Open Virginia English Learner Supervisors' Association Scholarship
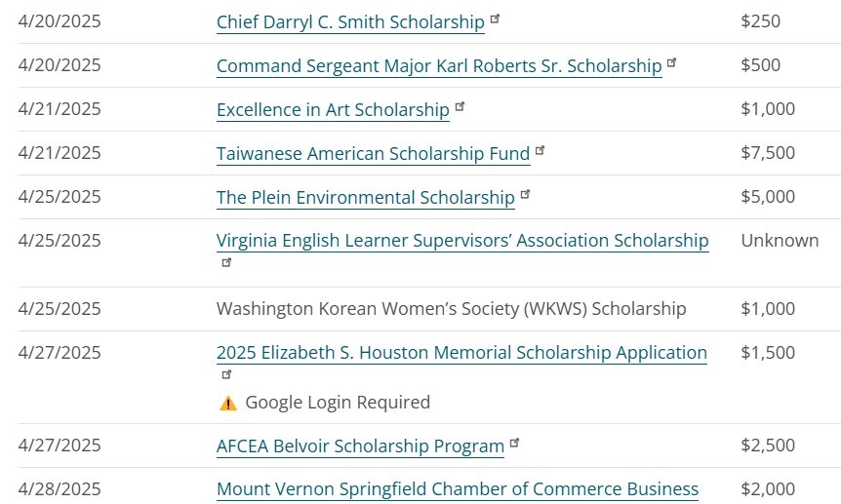Image resolution: width=841 pixels, height=504 pixels. pos(462,241)
